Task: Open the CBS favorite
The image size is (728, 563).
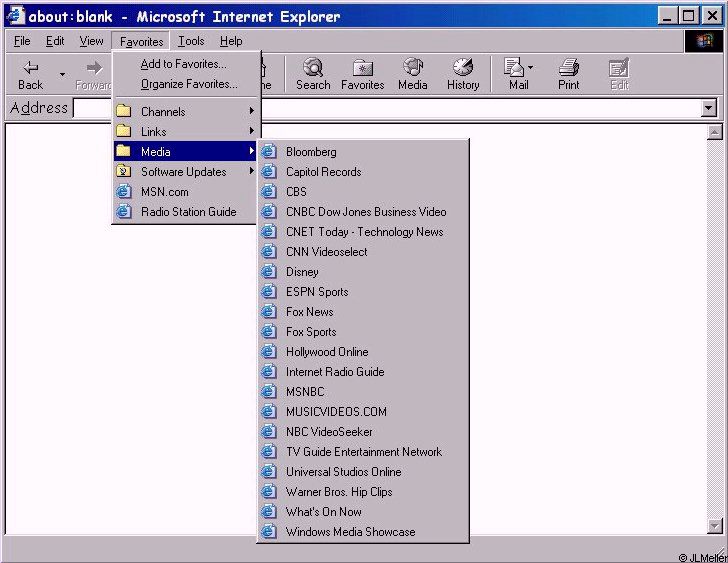Action: [363, 191]
